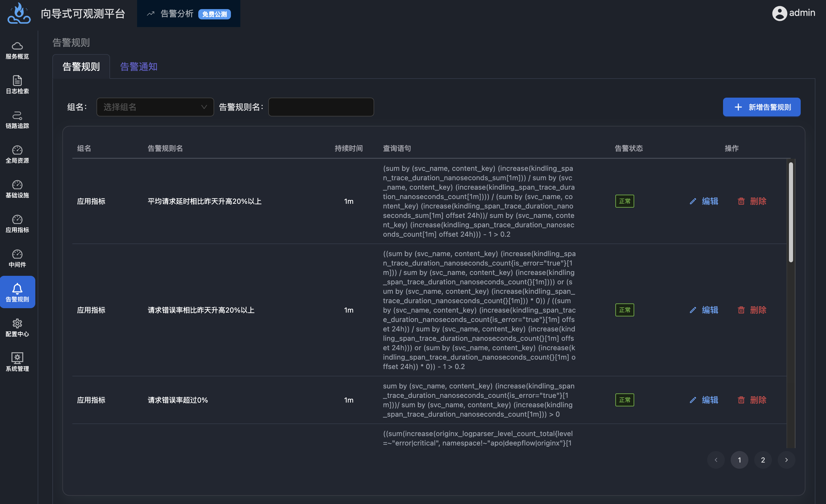Open the 日志检索 document icon

click(x=17, y=81)
